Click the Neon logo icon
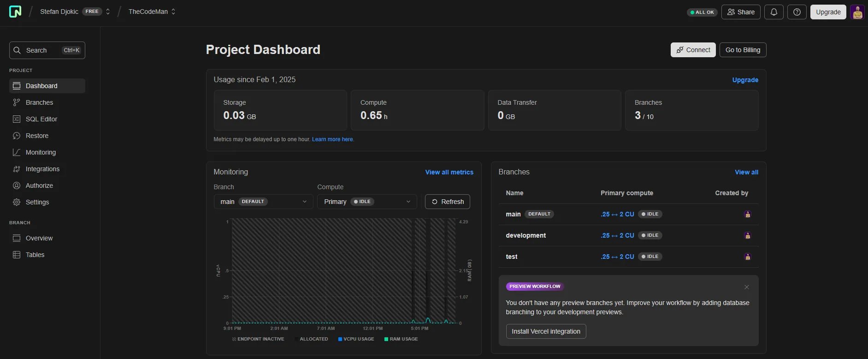This screenshot has width=868, height=359. coord(15,12)
